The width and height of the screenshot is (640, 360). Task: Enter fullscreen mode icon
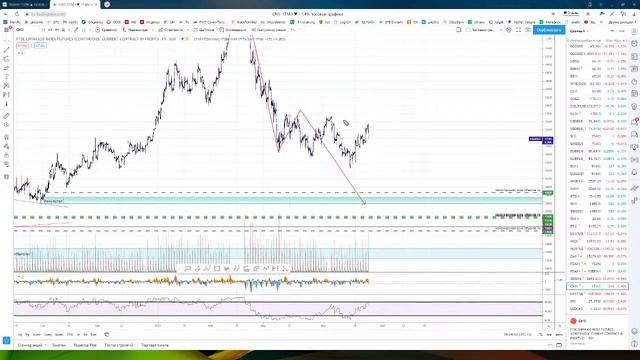(518, 30)
